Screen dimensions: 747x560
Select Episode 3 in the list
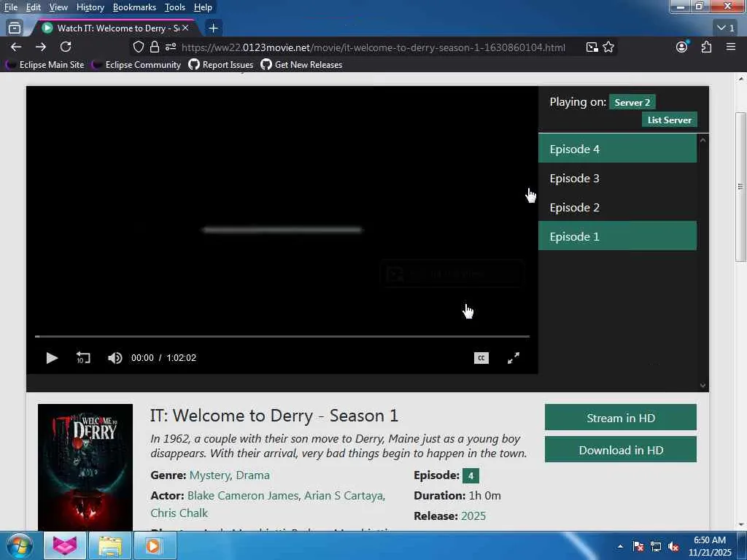(617, 178)
